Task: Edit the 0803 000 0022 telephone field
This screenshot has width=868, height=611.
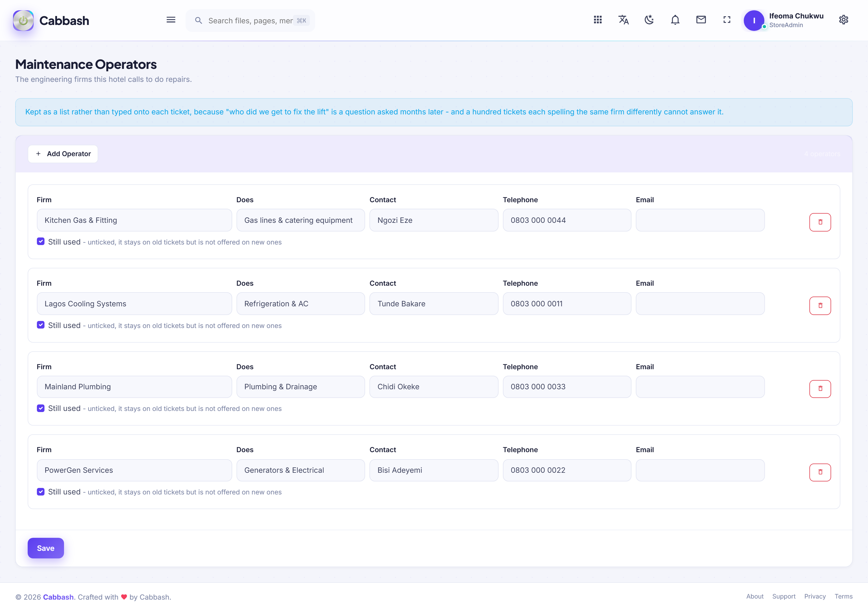Action: [567, 470]
